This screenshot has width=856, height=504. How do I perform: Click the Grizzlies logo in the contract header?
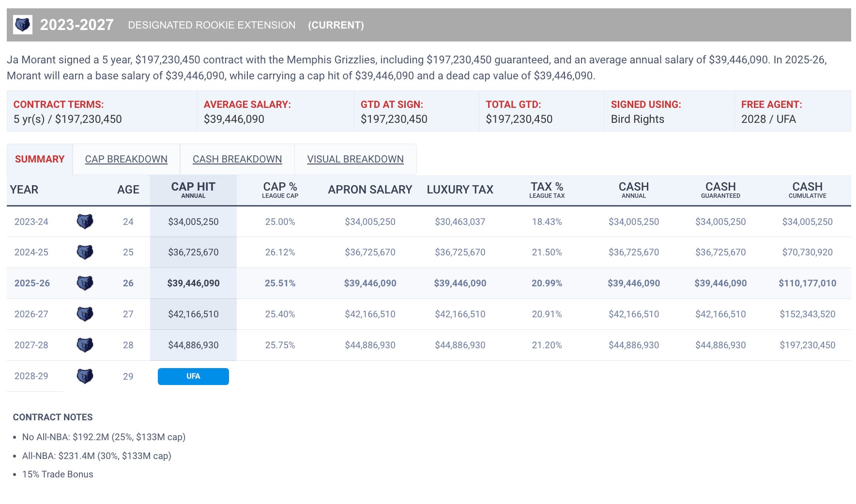coord(22,25)
